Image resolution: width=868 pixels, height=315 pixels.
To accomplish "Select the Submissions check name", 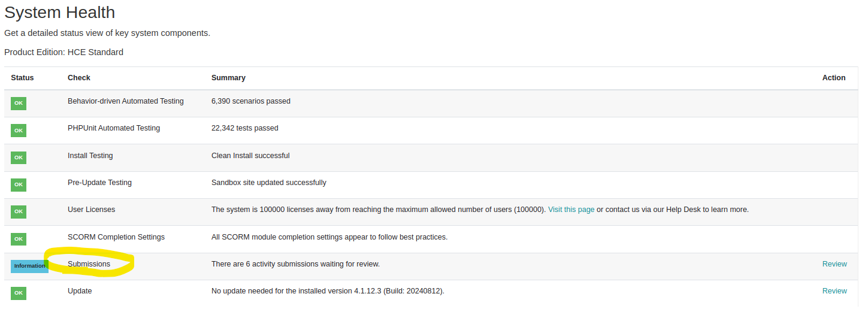I will point(89,264).
